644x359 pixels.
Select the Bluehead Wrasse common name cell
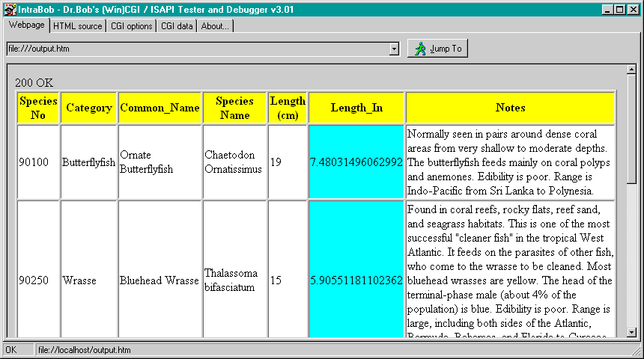[x=159, y=281]
